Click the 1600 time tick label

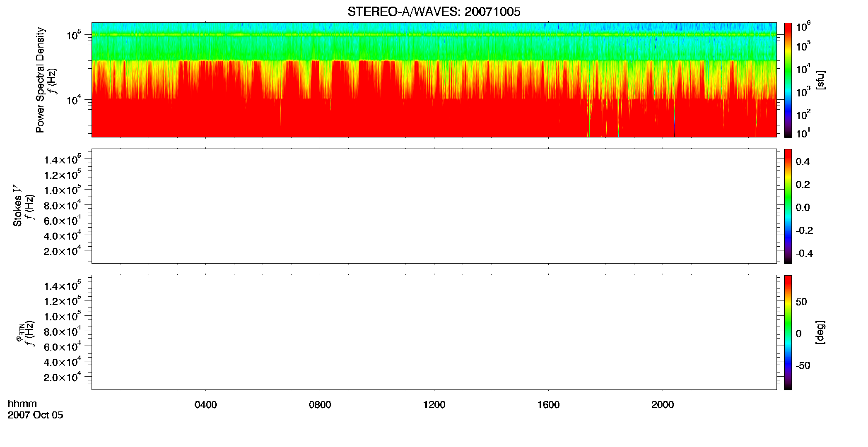click(548, 405)
